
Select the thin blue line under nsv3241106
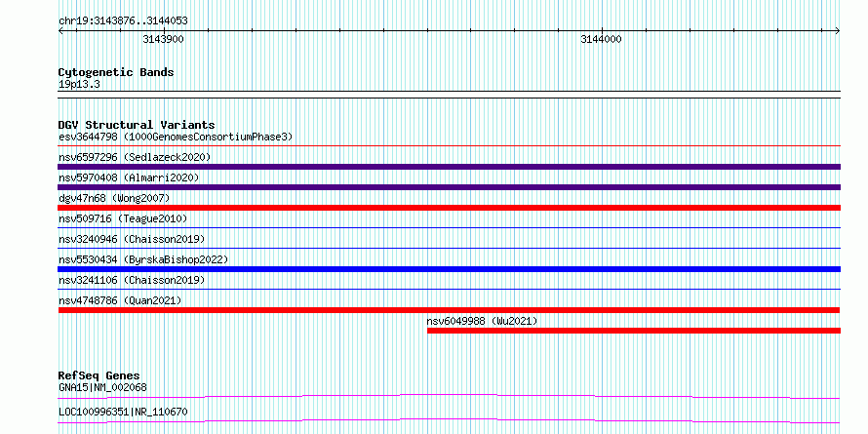(449, 289)
